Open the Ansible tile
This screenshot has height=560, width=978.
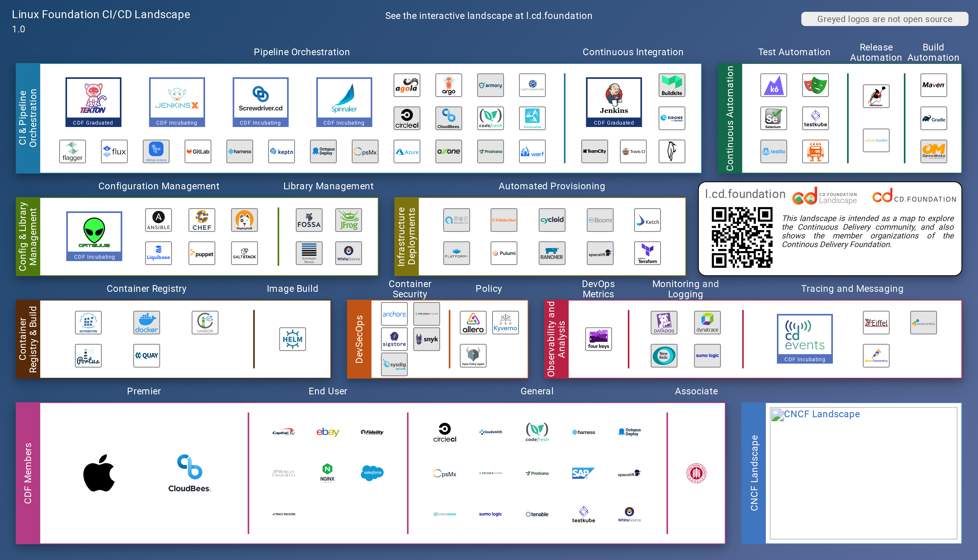pos(159,220)
